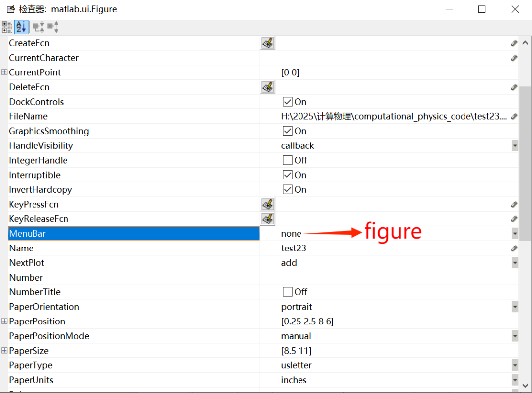Uncheck the DockControls checkbox

pos(288,102)
